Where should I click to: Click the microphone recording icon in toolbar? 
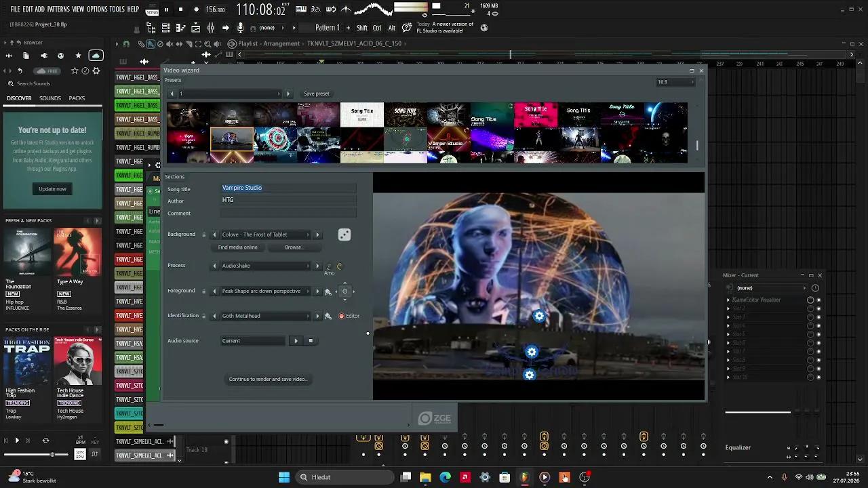pos(240,28)
